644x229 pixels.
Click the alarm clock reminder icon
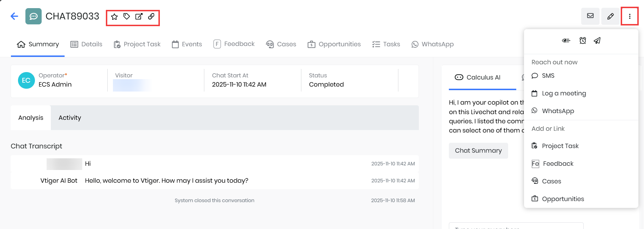click(583, 41)
